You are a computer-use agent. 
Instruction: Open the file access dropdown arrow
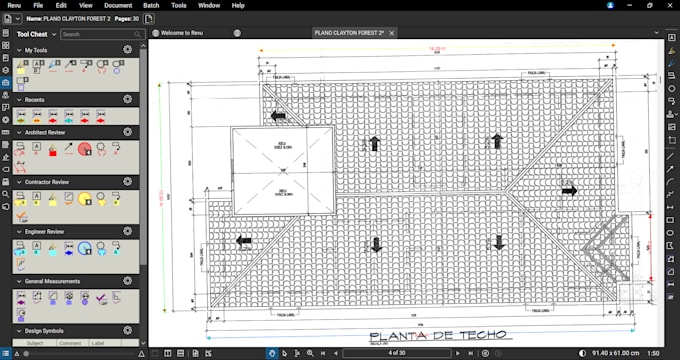pos(18,19)
